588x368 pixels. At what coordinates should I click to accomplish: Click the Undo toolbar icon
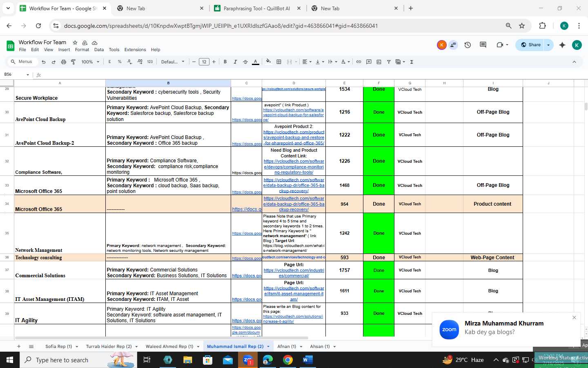(x=44, y=62)
